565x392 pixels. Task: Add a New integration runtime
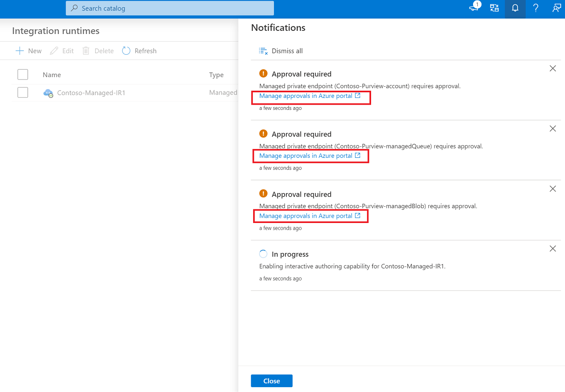coord(28,51)
